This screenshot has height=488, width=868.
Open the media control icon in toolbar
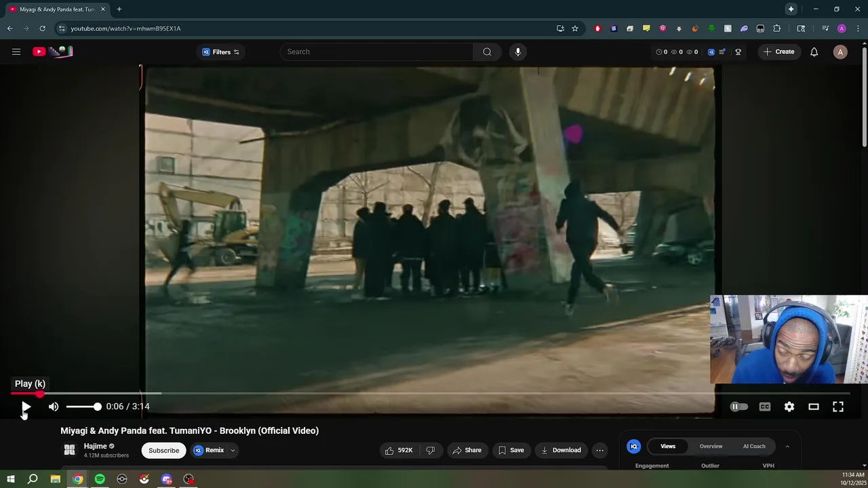point(825,28)
